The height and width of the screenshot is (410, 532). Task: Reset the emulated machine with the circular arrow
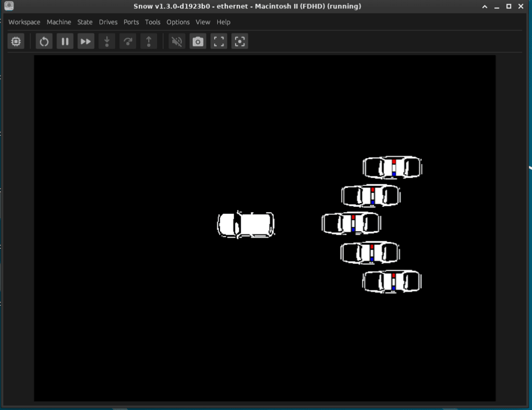[x=44, y=41]
